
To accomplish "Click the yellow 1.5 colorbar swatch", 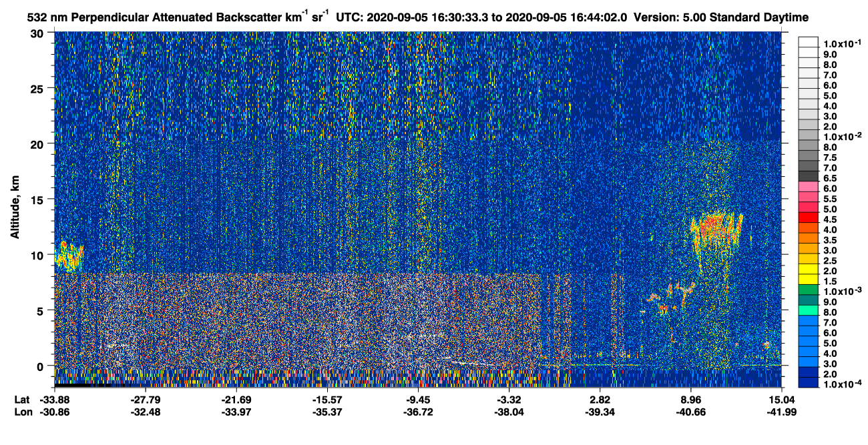I will 807,279.
